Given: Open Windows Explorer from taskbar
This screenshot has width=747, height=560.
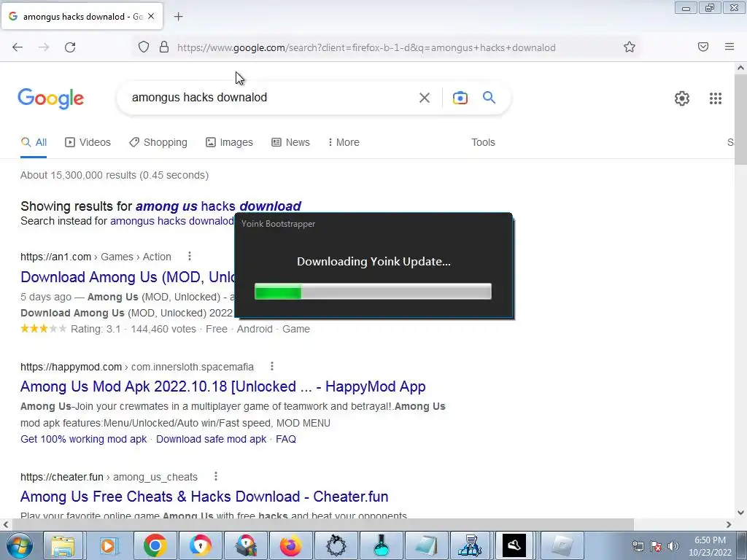Looking at the screenshot, I should point(63,545).
